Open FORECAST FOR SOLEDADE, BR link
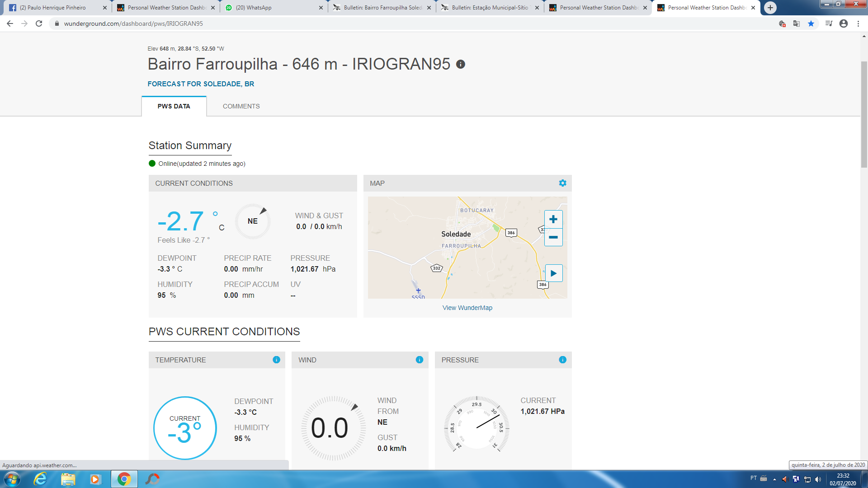Viewport: 868px width, 488px height. (x=201, y=84)
